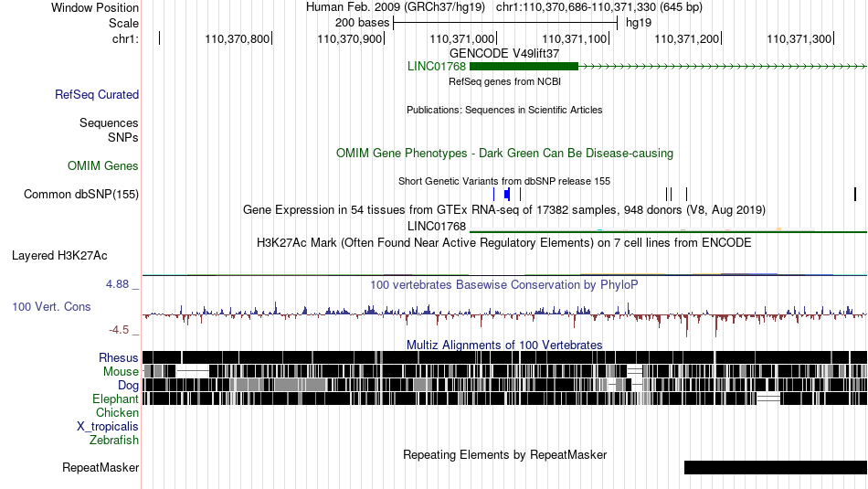Click the green LINC01768 exon block

click(x=524, y=67)
